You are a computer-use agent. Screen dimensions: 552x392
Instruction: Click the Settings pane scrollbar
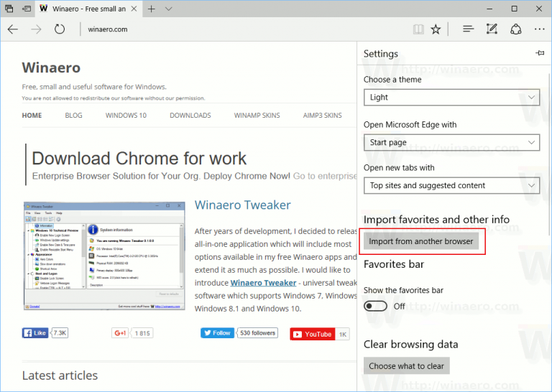coord(549,154)
